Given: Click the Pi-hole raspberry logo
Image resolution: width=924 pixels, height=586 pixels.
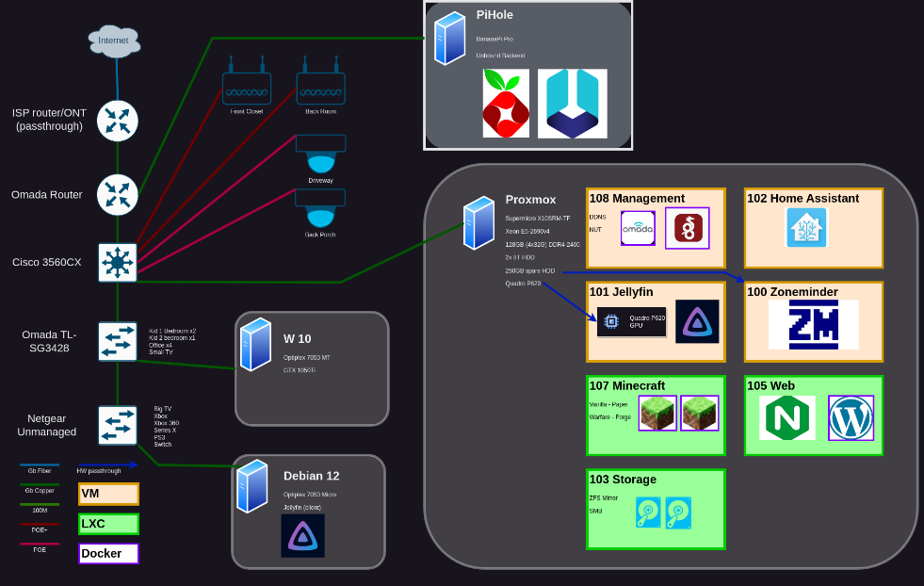Looking at the screenshot, I should (506, 104).
